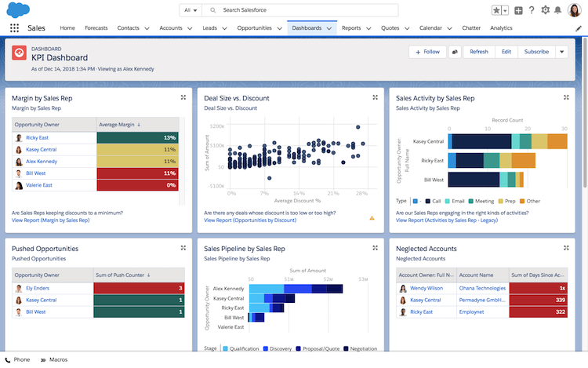Expand the Margin by Sales Rep widget
Image resolution: width=588 pixels, height=368 pixels.
(183, 97)
